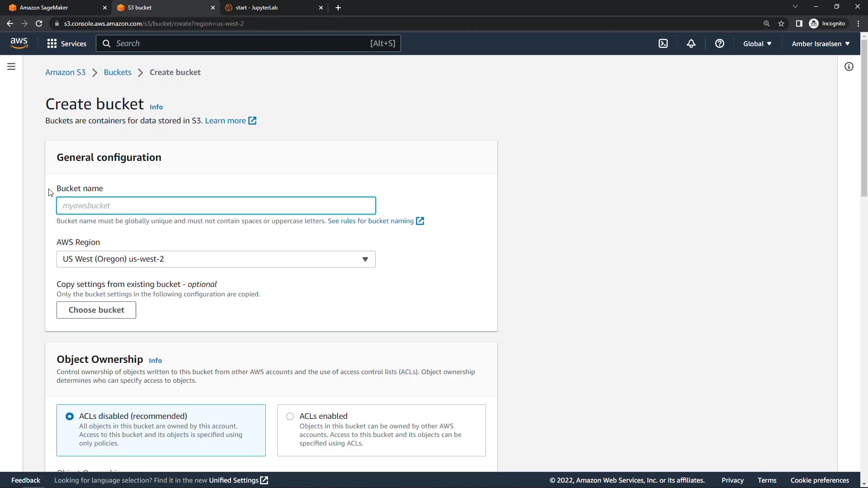Viewport: 868px width, 488px height.
Task: Click the AWS logo home icon
Action: pyautogui.click(x=19, y=43)
